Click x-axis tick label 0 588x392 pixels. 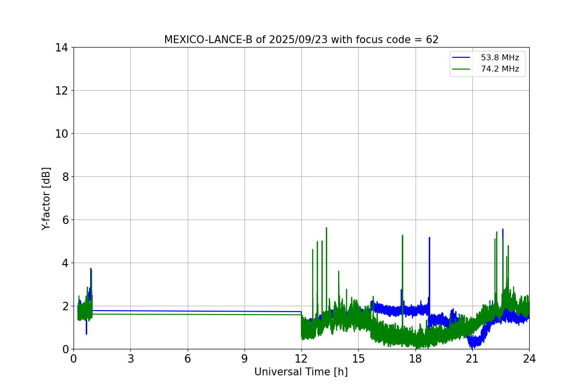coord(73,359)
